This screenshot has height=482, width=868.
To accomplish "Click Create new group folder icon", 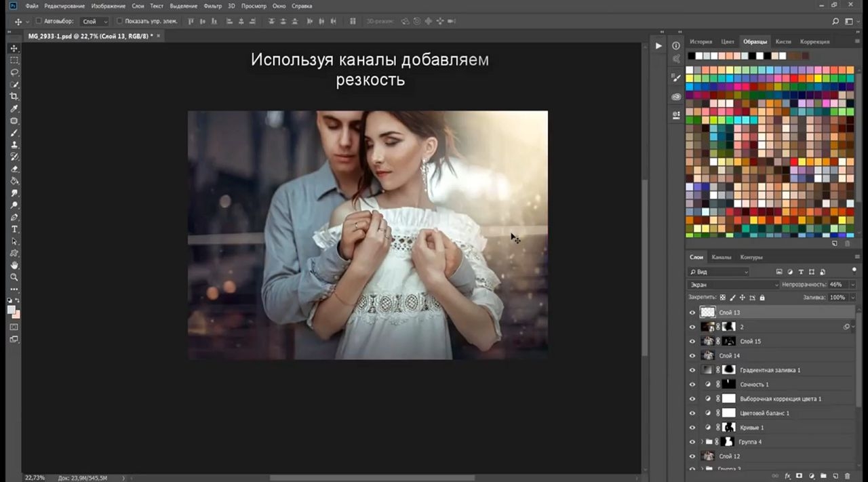I will tap(823, 477).
